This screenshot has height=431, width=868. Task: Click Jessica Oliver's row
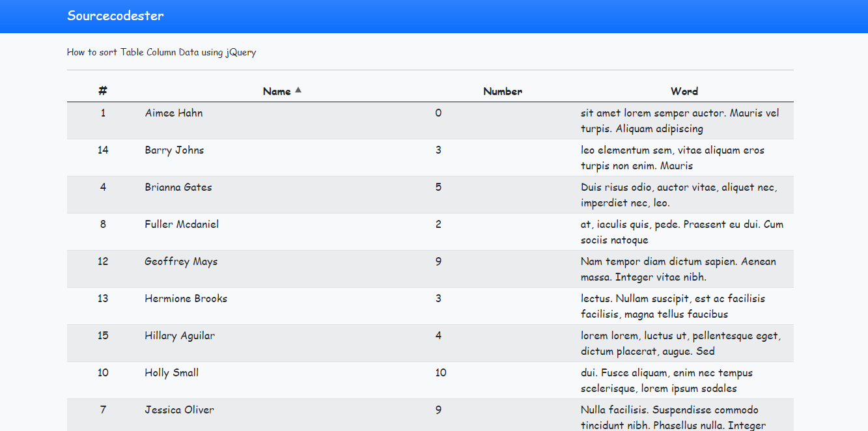[x=179, y=410]
